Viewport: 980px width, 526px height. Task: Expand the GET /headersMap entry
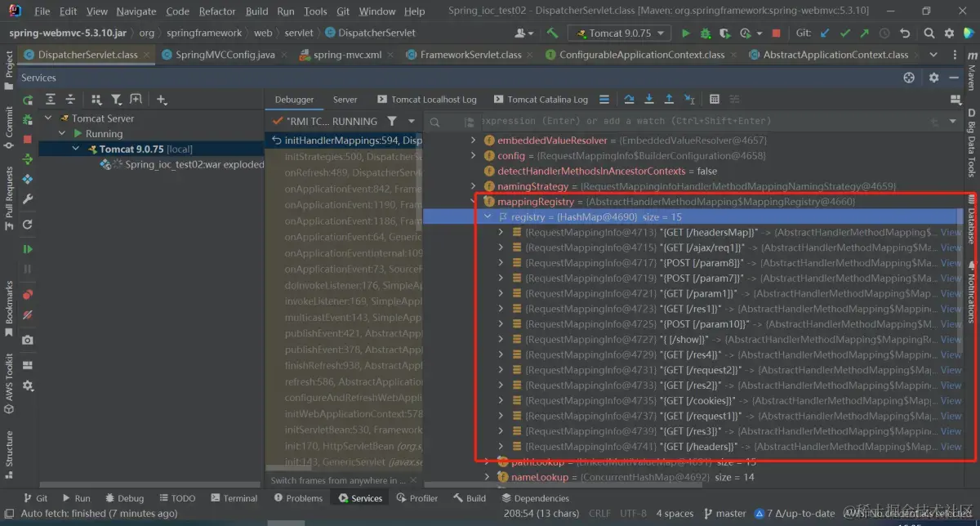point(501,233)
